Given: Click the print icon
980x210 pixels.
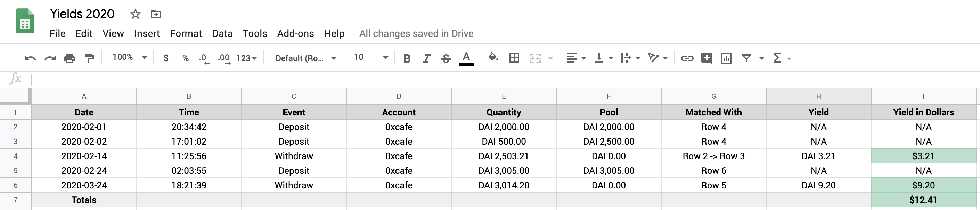Looking at the screenshot, I should (69, 58).
